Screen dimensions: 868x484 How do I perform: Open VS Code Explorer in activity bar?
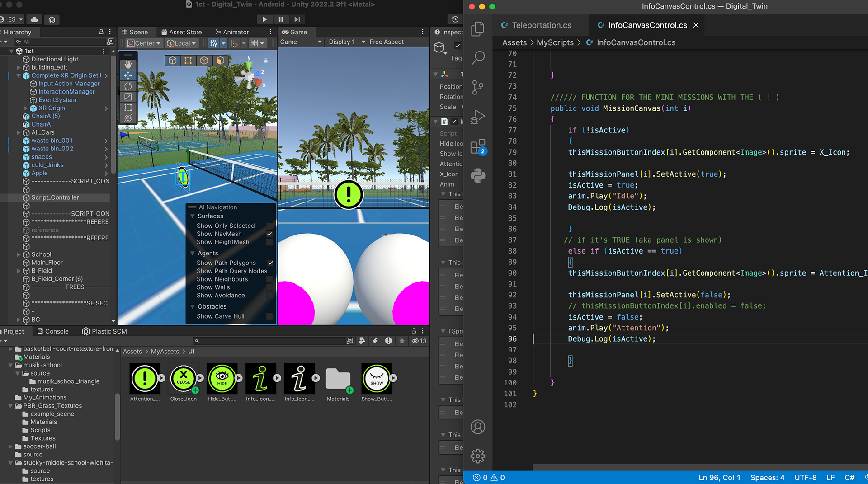coord(478,29)
